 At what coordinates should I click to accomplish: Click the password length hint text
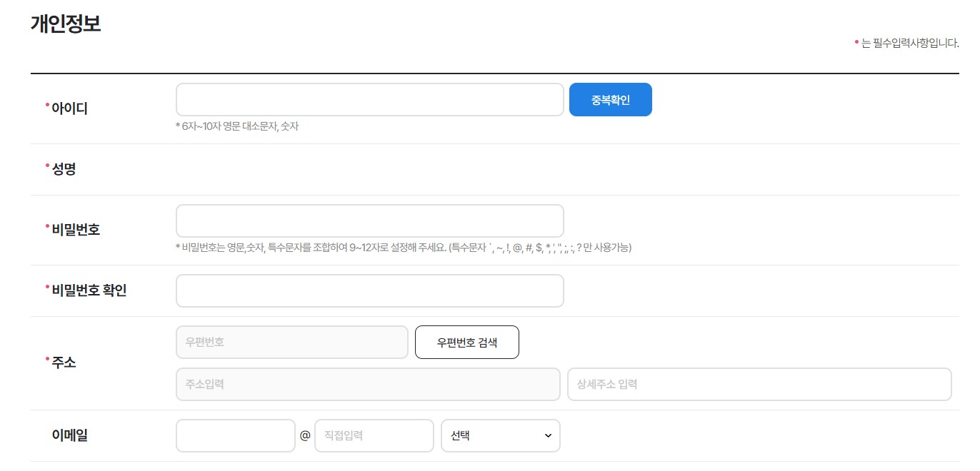tap(404, 248)
